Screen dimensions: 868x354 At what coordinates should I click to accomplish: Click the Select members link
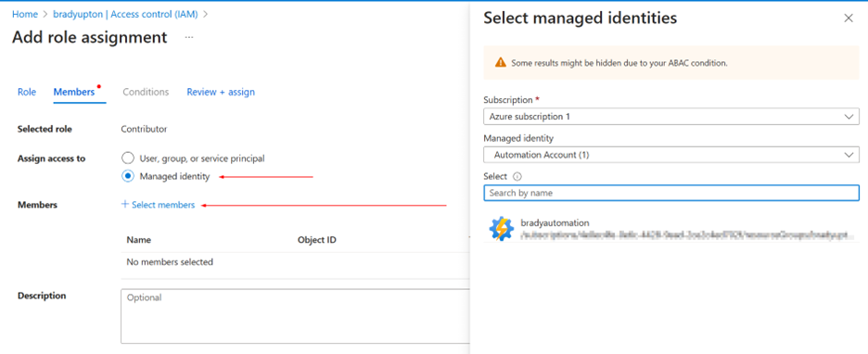point(159,205)
